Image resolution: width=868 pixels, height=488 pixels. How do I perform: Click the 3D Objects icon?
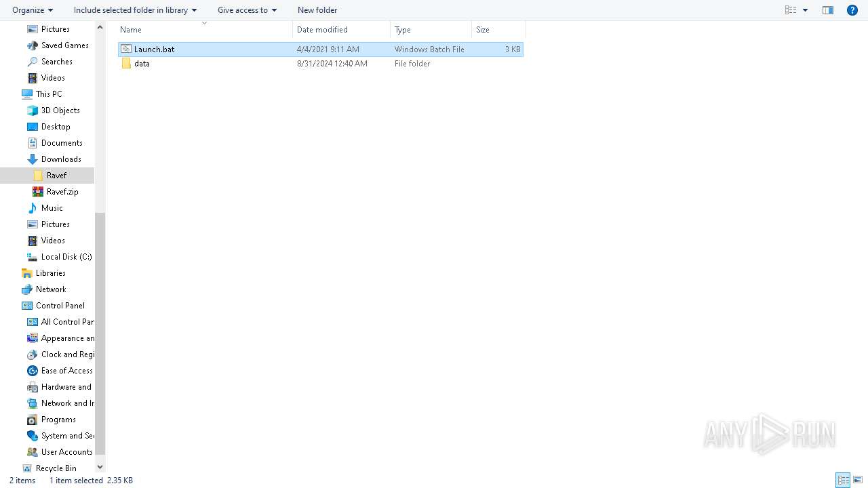(32, 110)
